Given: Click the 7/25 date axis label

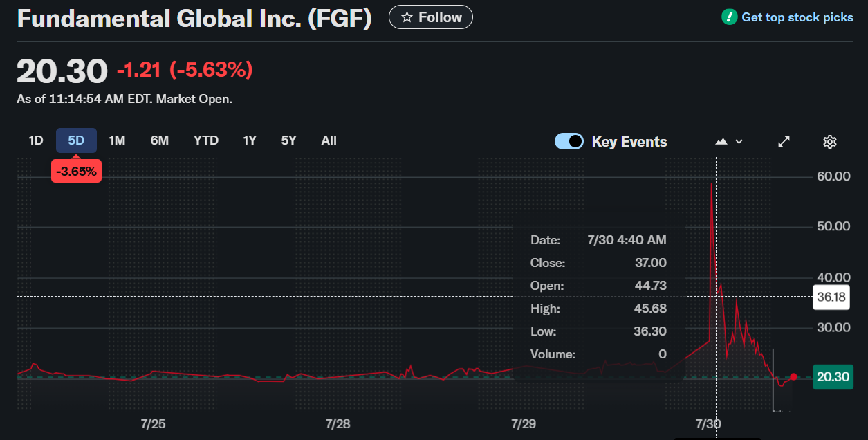Looking at the screenshot, I should tap(152, 423).
